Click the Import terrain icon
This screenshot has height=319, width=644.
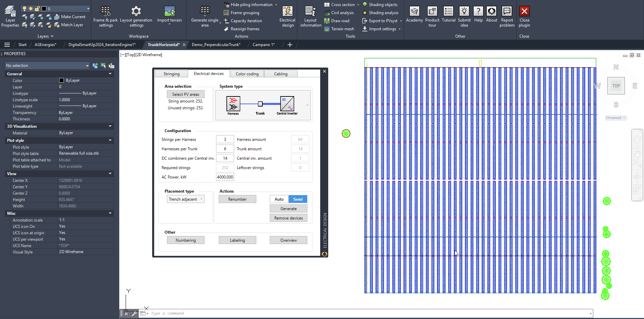pos(169,11)
